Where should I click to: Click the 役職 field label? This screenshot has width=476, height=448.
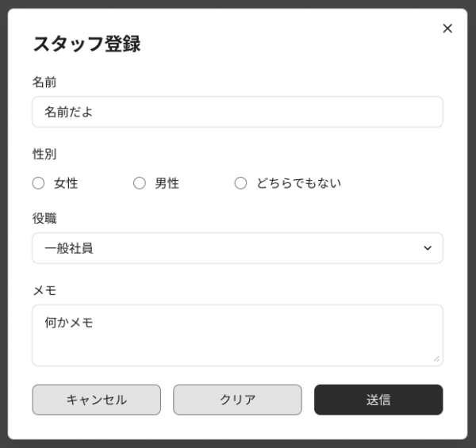click(44, 218)
